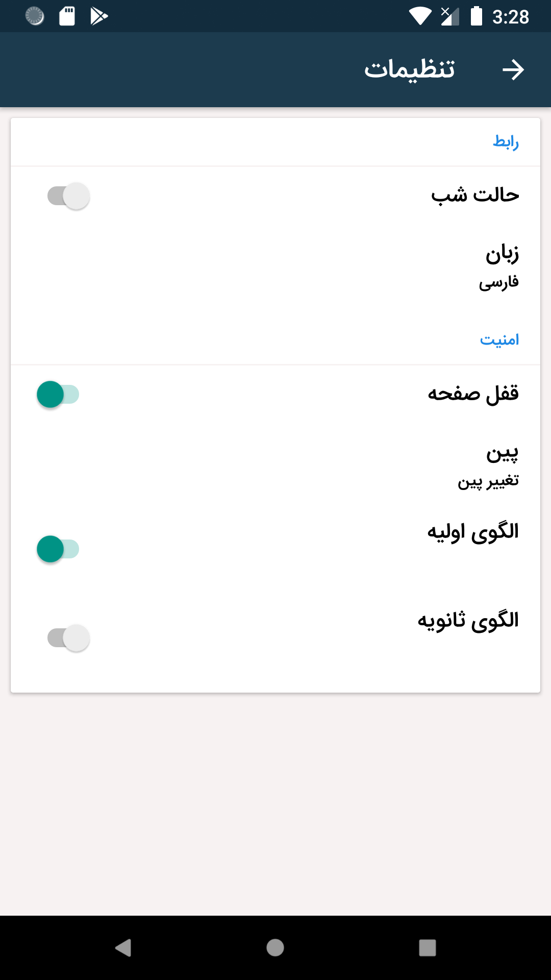Image resolution: width=551 pixels, height=980 pixels.
Task: Tap the Interface (رابط) section header
Action: tap(506, 141)
